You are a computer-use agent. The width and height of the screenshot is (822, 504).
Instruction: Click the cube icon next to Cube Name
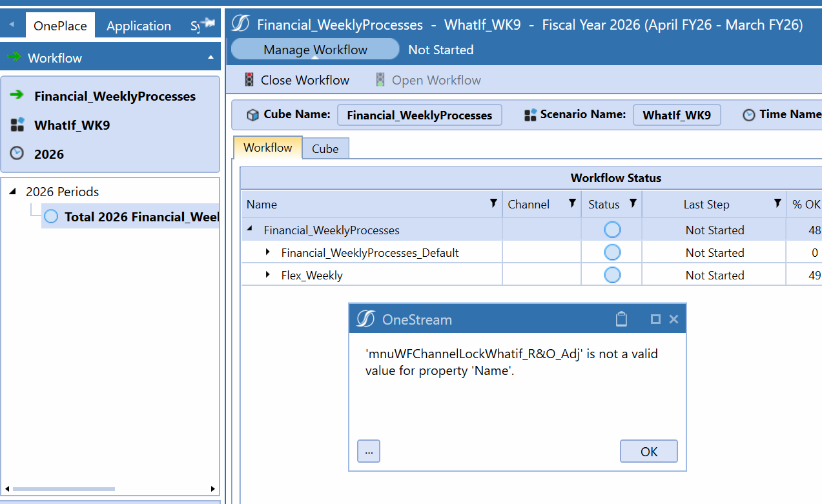252,115
